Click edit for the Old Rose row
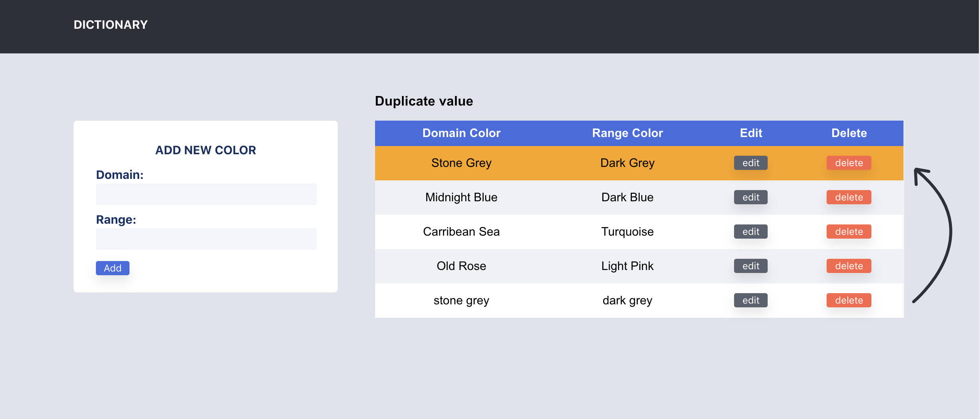 750,266
